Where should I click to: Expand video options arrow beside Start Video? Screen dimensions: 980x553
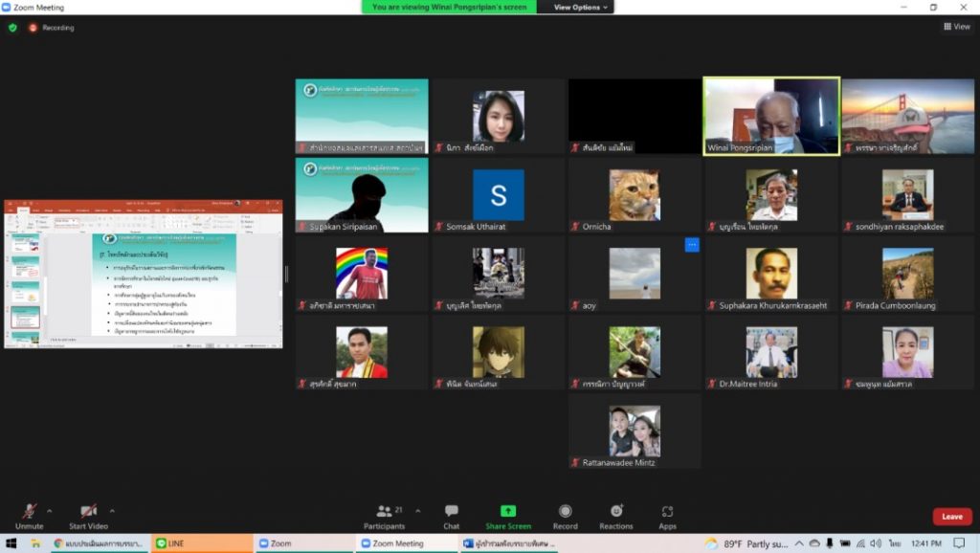[x=112, y=510]
